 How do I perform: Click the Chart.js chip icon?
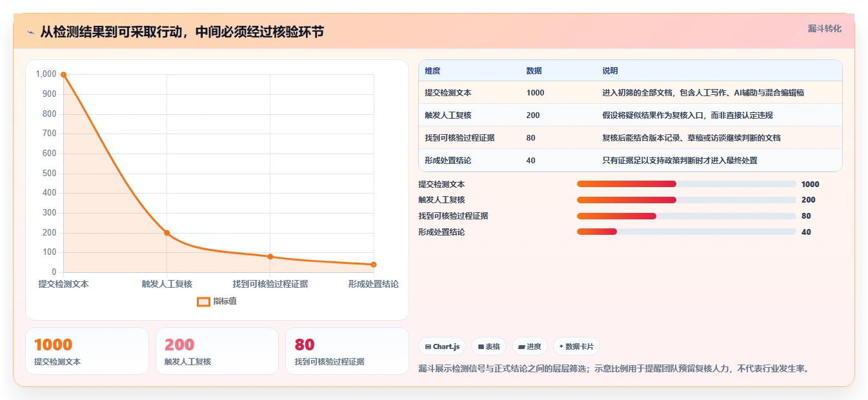pyautogui.click(x=428, y=346)
